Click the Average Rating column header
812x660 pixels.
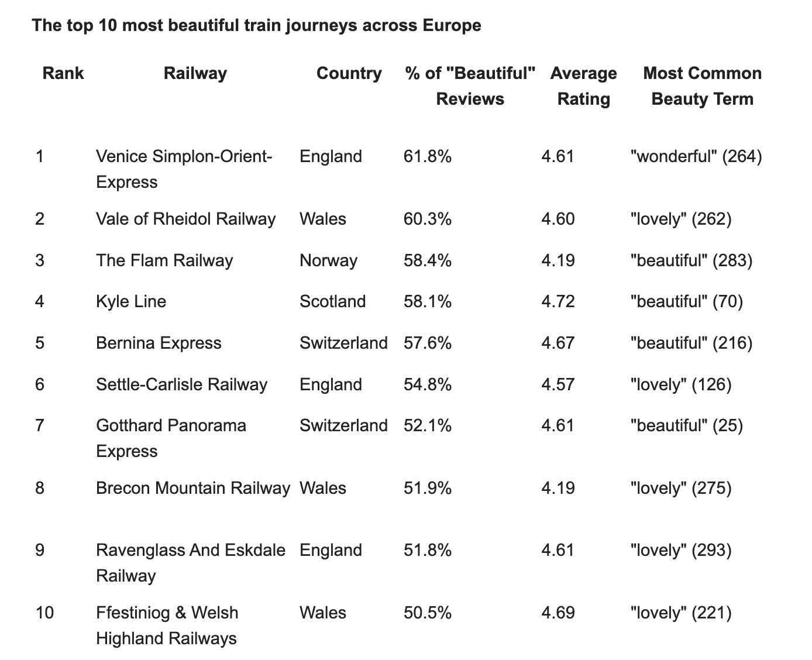coord(583,86)
